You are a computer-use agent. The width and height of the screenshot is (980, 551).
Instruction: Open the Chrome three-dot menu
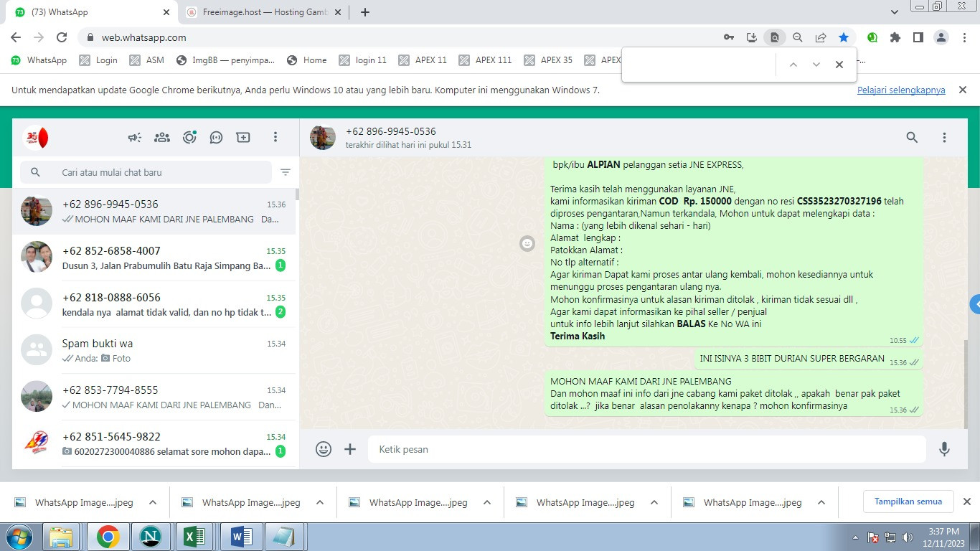[x=965, y=37]
